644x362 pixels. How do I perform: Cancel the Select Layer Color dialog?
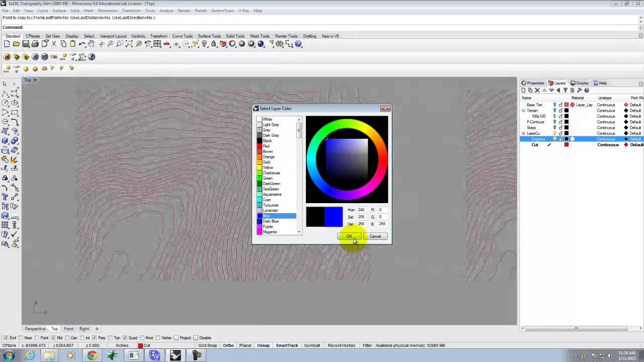click(375, 236)
